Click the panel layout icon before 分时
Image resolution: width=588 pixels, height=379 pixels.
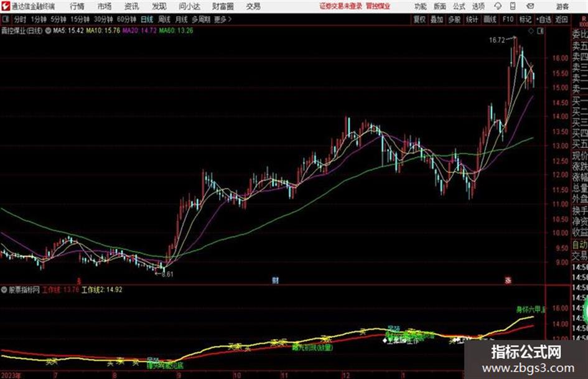click(6, 19)
